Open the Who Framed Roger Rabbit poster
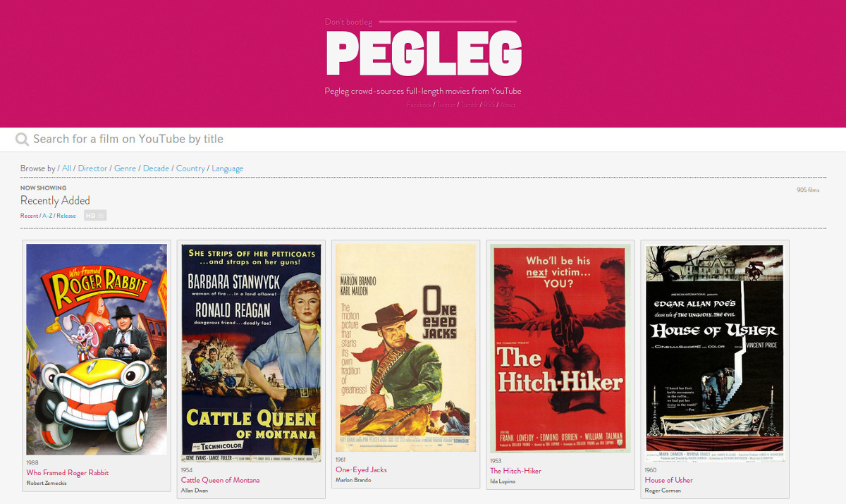The image size is (846, 504). 97,349
